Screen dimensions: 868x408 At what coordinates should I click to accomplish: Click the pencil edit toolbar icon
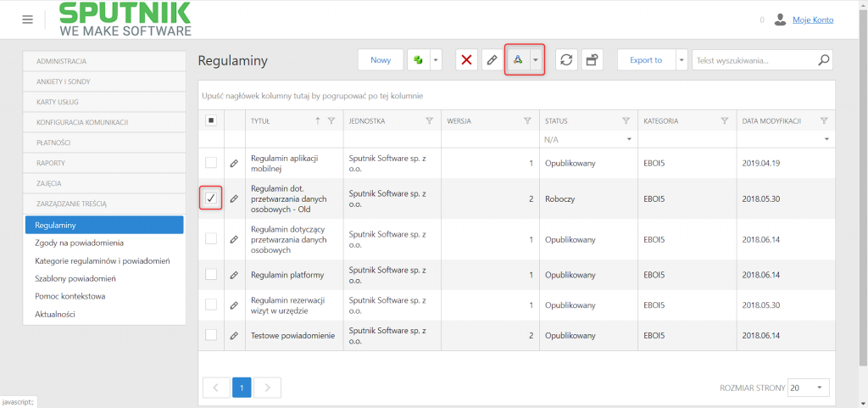tap(492, 60)
